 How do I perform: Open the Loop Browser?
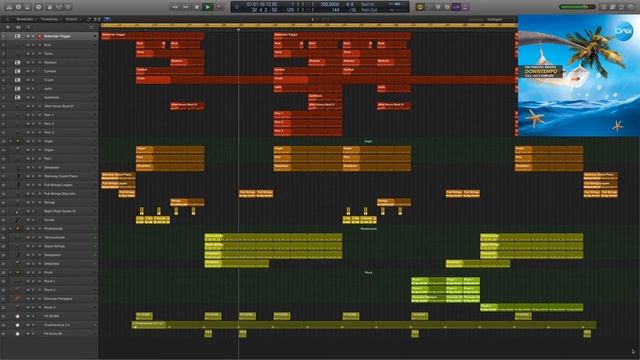(622, 7)
